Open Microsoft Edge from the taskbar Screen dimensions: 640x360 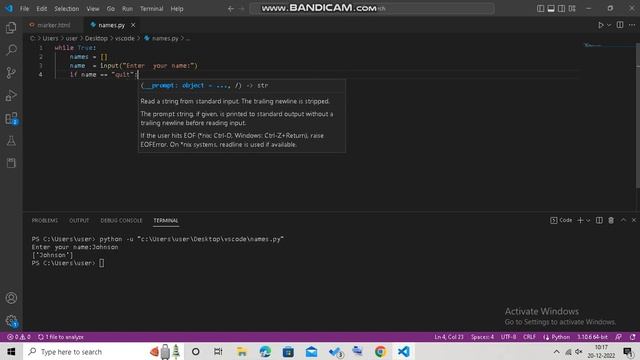coord(265,352)
